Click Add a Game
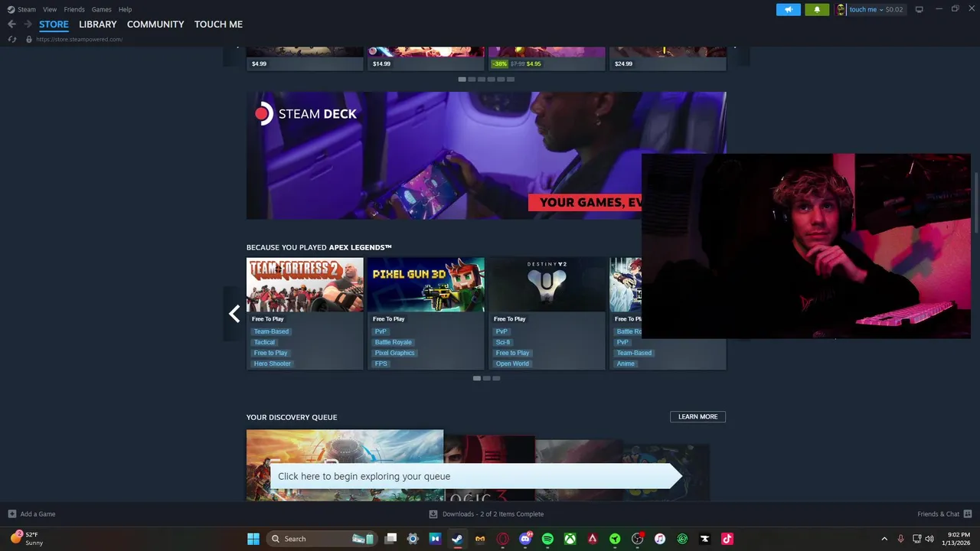Image resolution: width=980 pixels, height=551 pixels. [31, 514]
